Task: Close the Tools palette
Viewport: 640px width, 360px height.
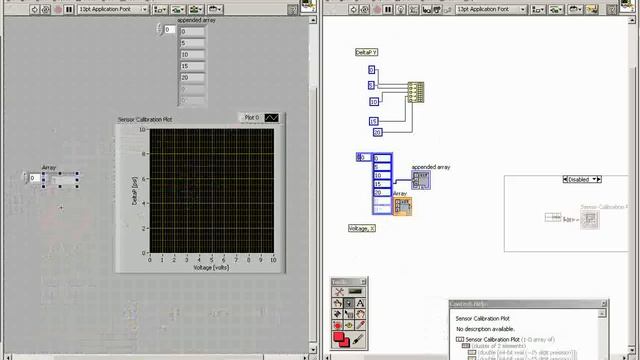Action: 363,282
